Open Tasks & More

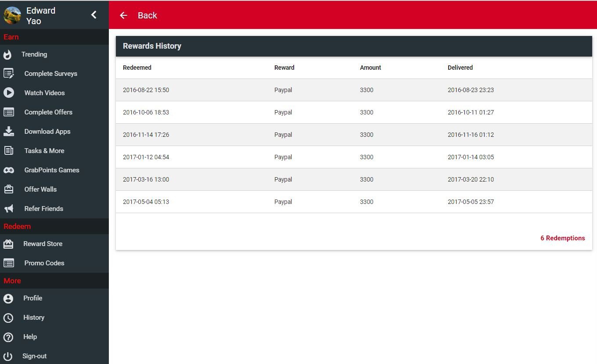click(x=44, y=151)
